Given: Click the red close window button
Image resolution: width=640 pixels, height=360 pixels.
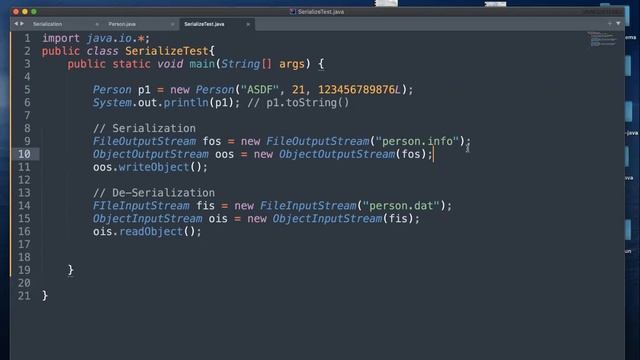Looking at the screenshot, I should point(16,11).
